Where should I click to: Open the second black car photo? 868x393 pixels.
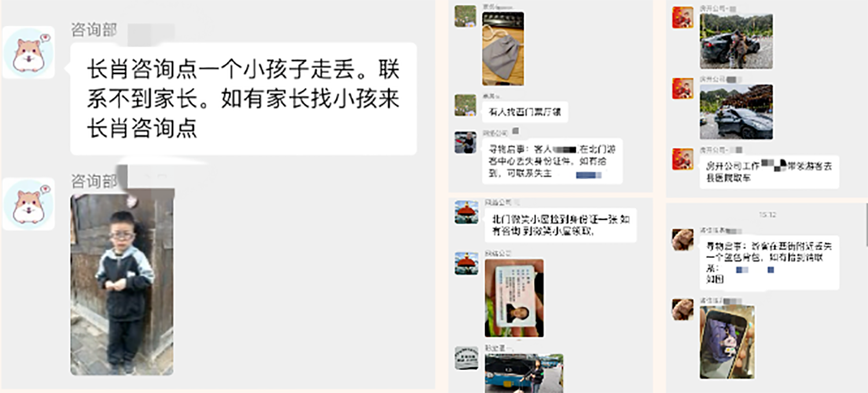tap(736, 112)
